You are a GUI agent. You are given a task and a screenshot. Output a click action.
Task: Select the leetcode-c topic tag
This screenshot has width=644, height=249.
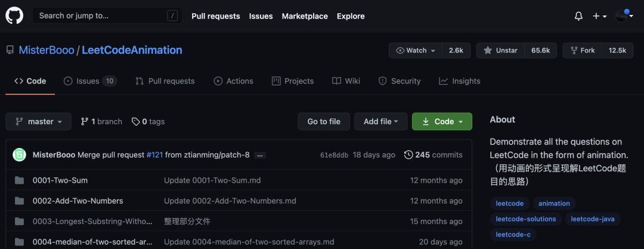(513, 235)
